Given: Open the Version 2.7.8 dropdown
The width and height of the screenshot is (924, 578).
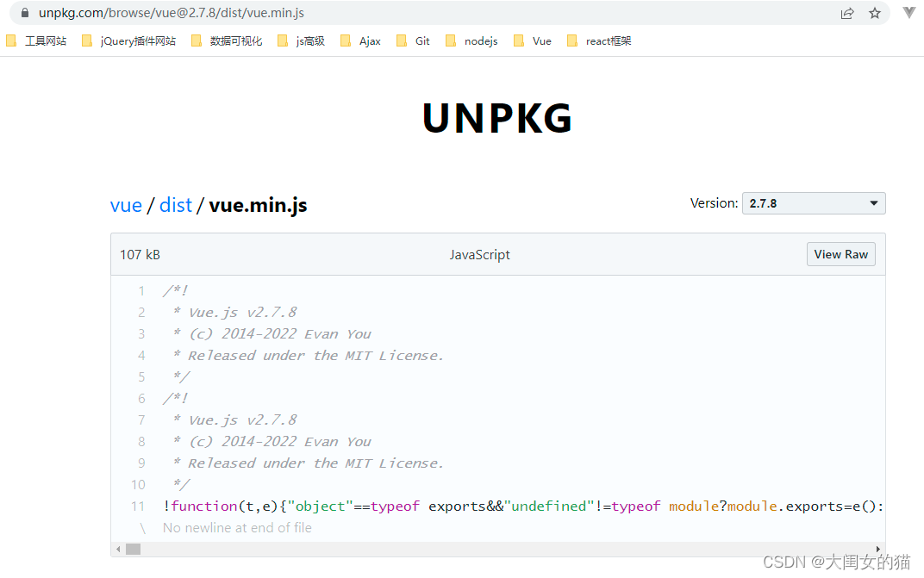Looking at the screenshot, I should click(x=814, y=203).
